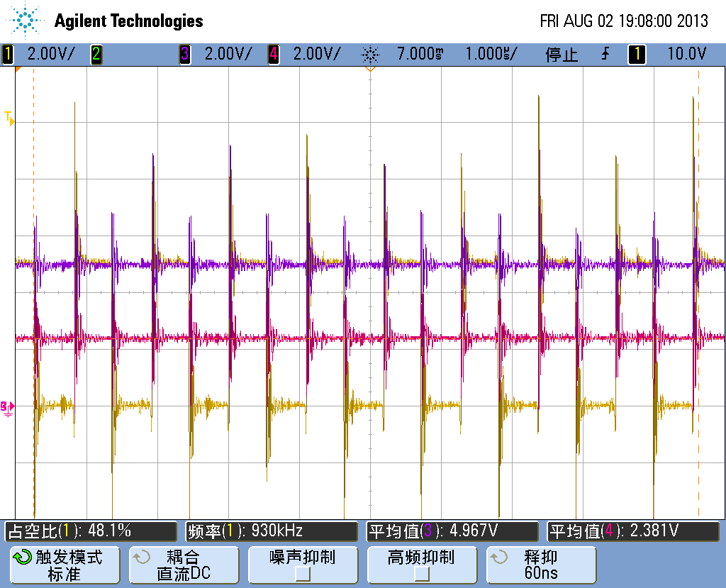Click the 停止 run status indicator
The width and height of the screenshot is (726, 588).
[x=562, y=55]
